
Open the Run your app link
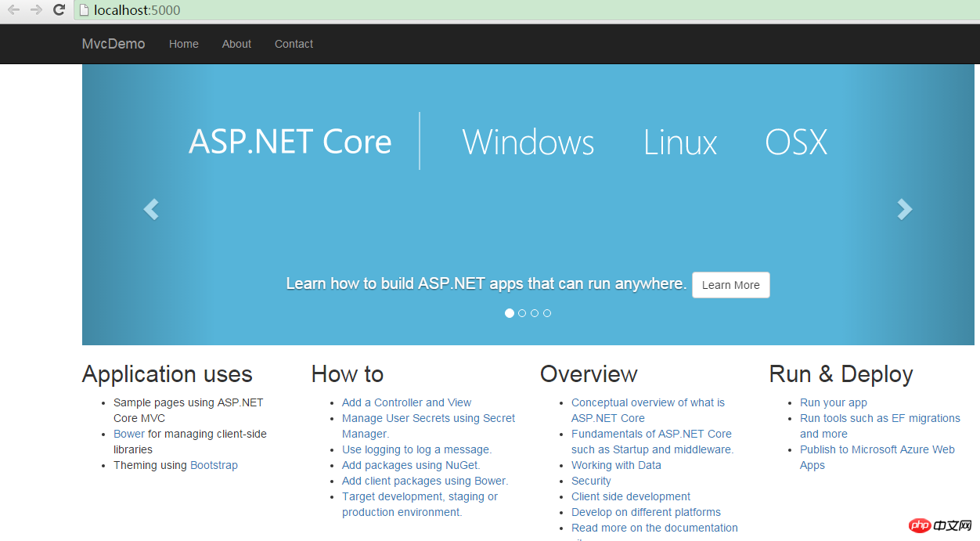834,402
